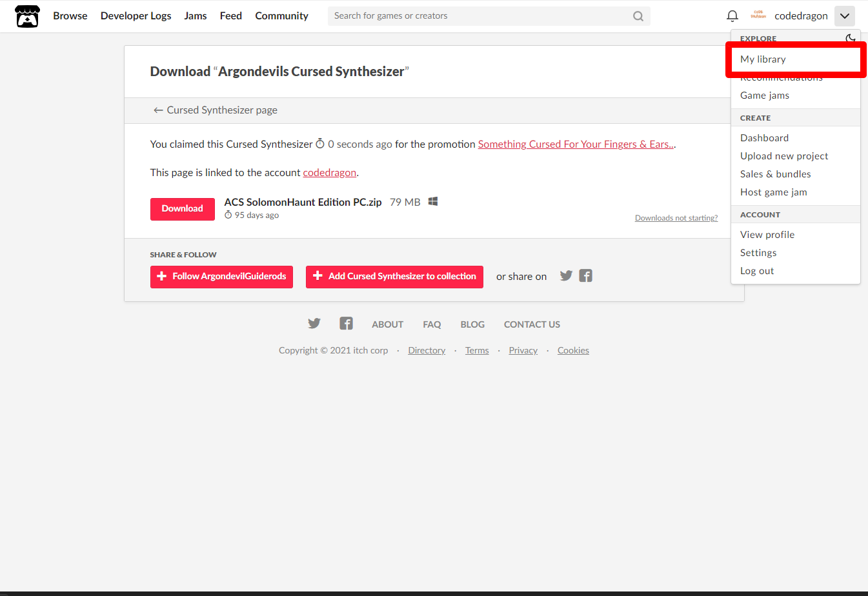Open the Something Cursed promotion link
Screen dimensions: 868x596
576,144
